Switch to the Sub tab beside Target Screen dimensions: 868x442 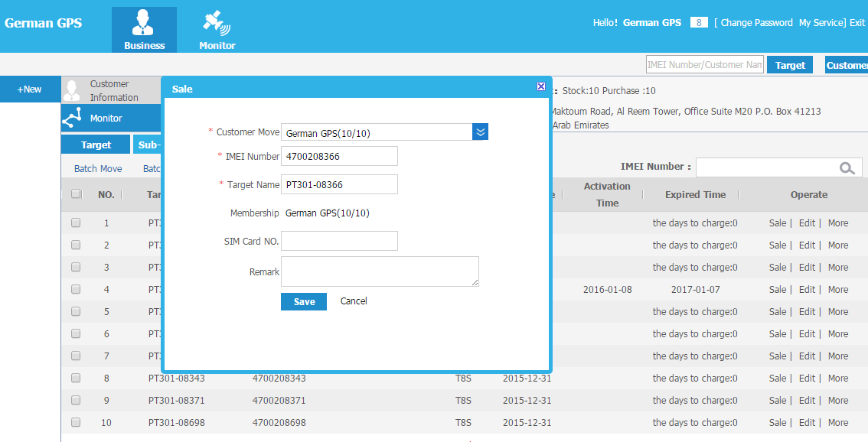(x=150, y=144)
